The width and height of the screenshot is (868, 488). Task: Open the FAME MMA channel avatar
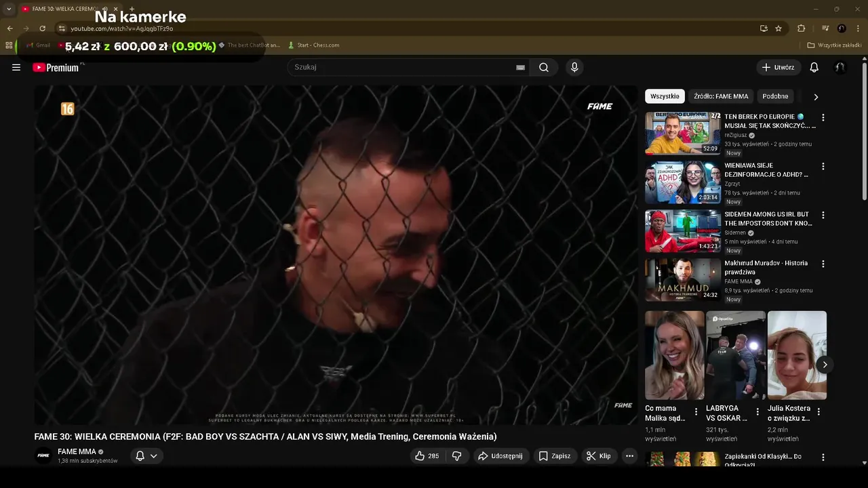click(x=43, y=455)
